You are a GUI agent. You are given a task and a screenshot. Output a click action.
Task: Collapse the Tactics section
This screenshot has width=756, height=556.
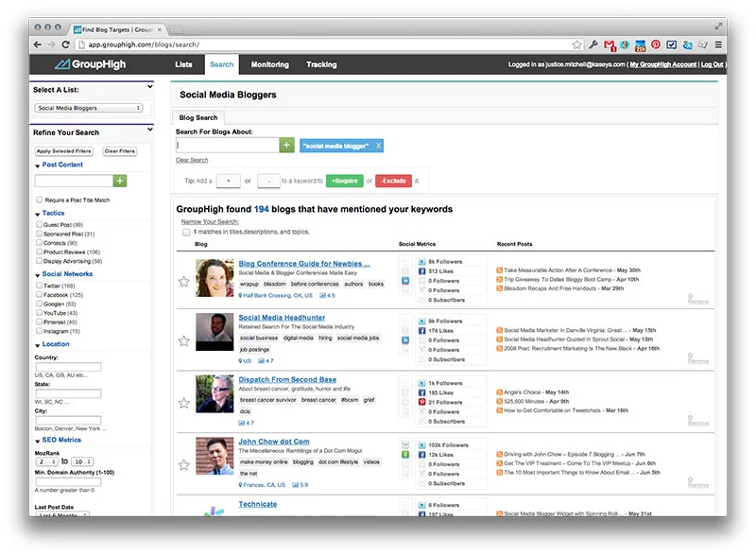point(38,214)
